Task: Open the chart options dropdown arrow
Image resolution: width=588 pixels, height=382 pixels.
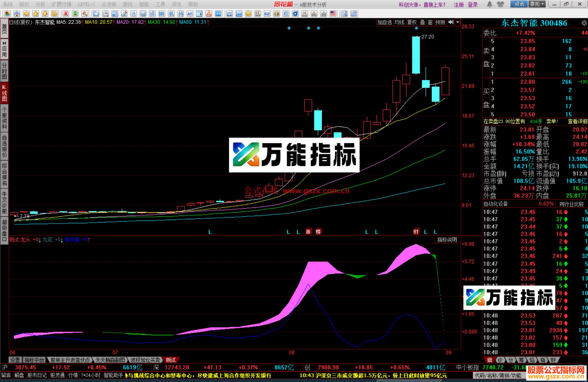Action: pos(457,23)
